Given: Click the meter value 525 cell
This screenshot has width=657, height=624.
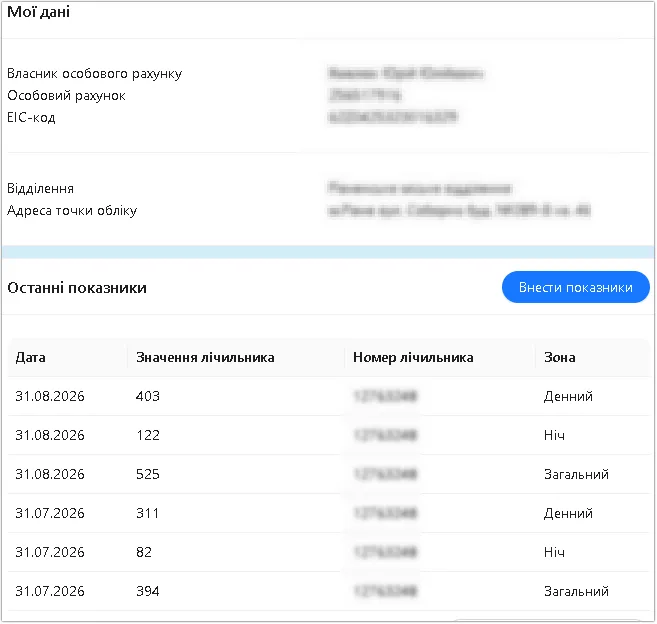Looking at the screenshot, I should pyautogui.click(x=147, y=474).
